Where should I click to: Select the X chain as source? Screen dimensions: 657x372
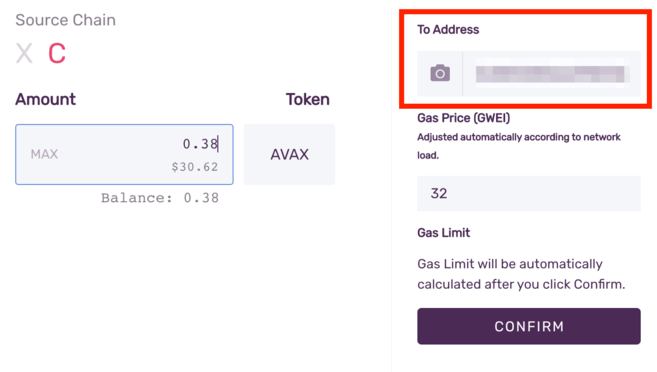(x=24, y=53)
